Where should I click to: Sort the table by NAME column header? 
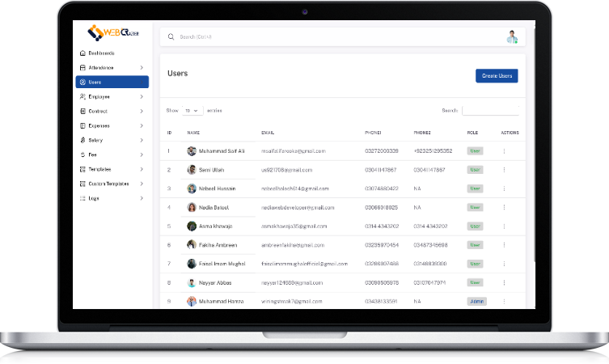pyautogui.click(x=193, y=133)
